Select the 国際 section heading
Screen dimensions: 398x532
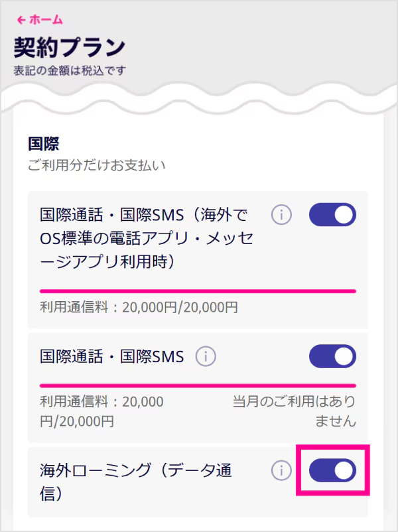44,143
